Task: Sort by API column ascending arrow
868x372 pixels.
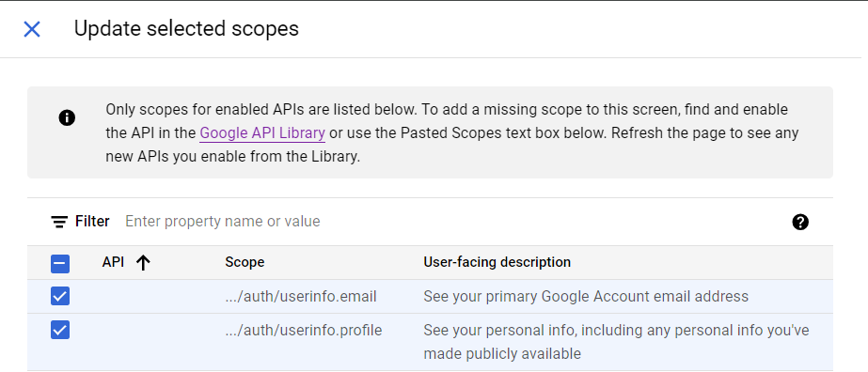Action: (143, 262)
